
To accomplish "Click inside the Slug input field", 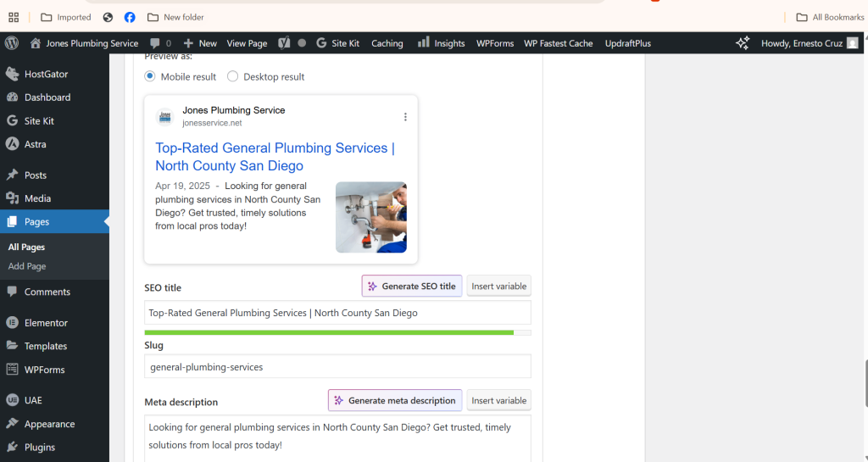I will (x=337, y=367).
